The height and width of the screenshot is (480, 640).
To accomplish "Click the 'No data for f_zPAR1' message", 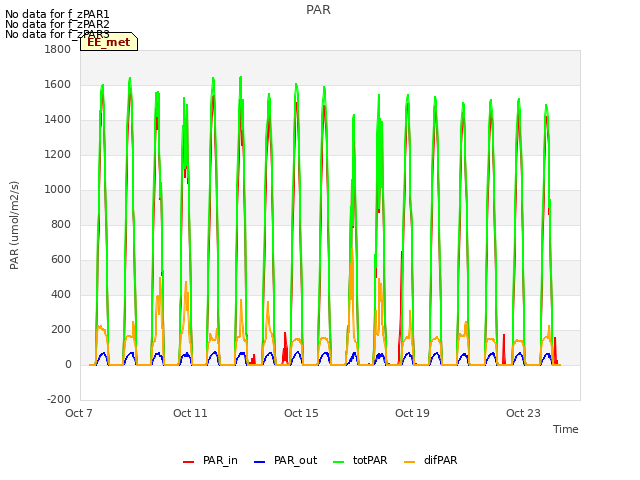I will 57,15.
